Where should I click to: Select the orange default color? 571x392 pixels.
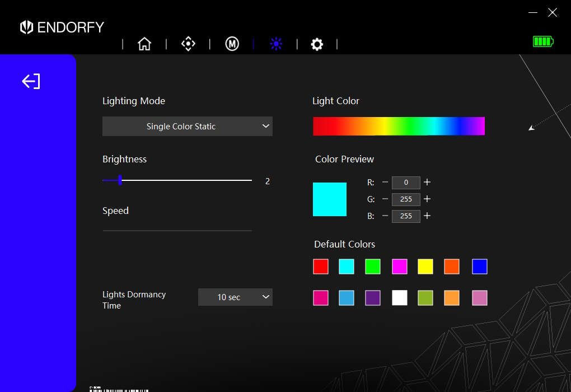point(451,267)
